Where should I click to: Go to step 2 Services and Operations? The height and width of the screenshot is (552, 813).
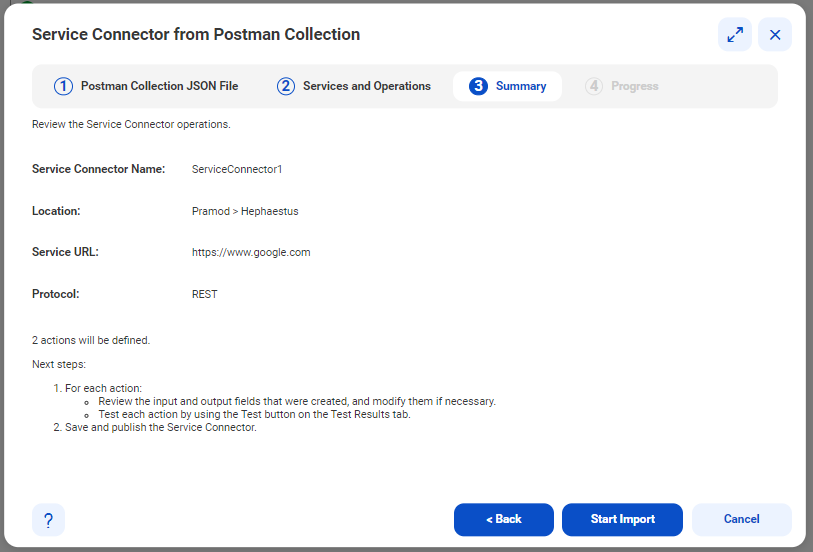[x=354, y=86]
